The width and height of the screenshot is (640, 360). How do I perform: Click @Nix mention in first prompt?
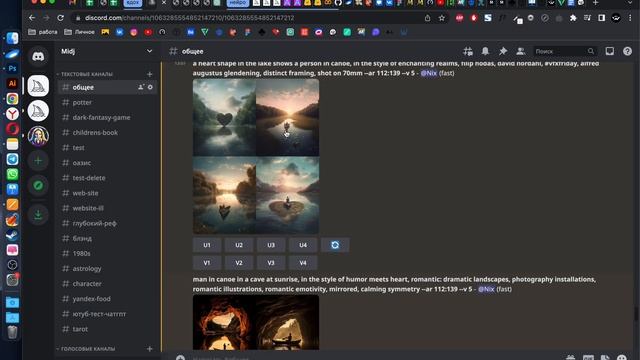(x=429, y=73)
